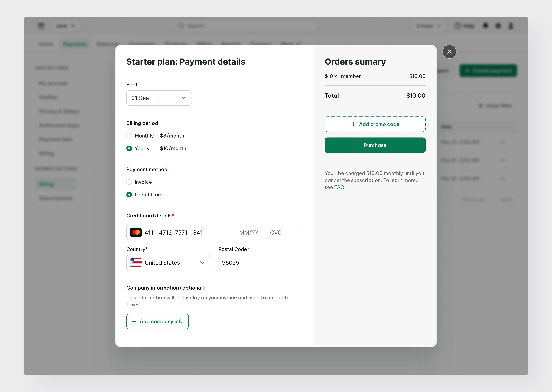This screenshot has width=552, height=392.
Task: Click the Mastercard logo in card field
Action: pos(136,232)
